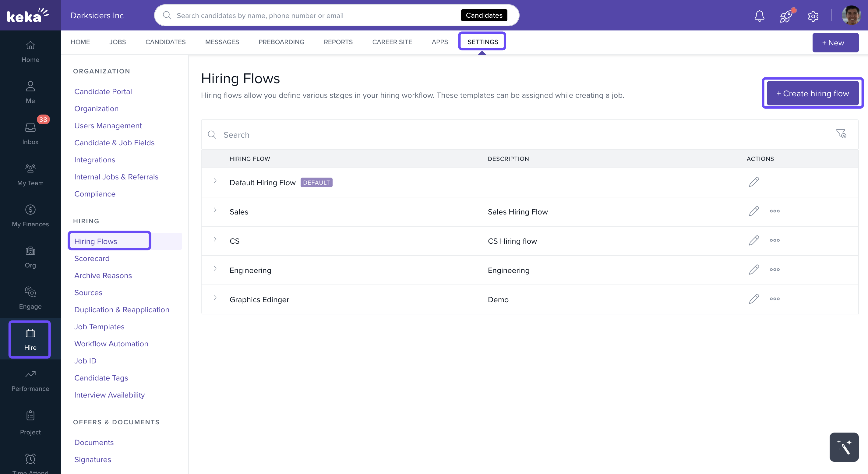Image resolution: width=868 pixels, height=474 pixels.
Task: Expand the Graphics Edinger row
Action: [215, 298]
